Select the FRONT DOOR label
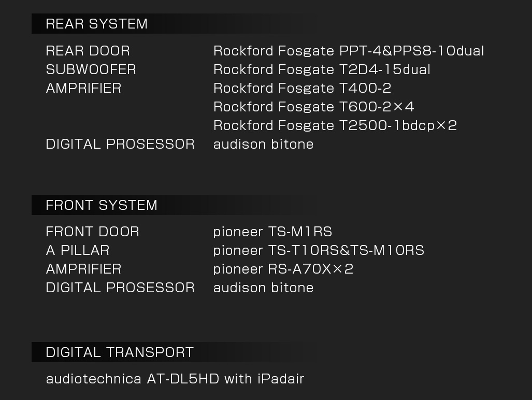Viewport: 532px width, 400px height. pyautogui.click(x=93, y=232)
